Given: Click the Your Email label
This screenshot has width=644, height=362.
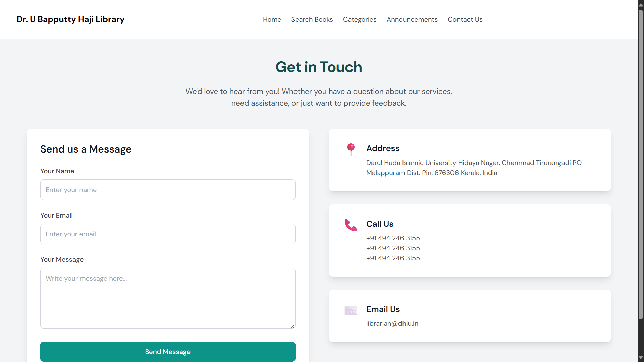Looking at the screenshot, I should coord(56,215).
